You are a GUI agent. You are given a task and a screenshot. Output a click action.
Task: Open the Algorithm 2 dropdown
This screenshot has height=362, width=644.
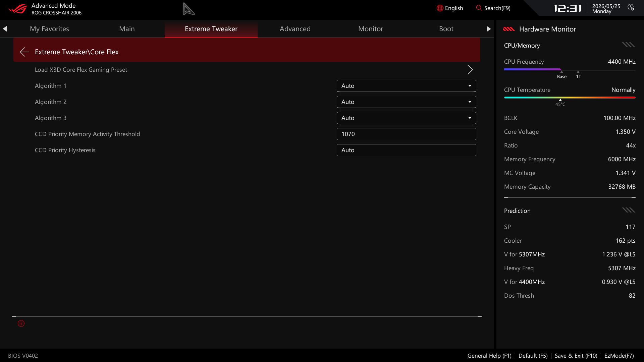pos(406,102)
